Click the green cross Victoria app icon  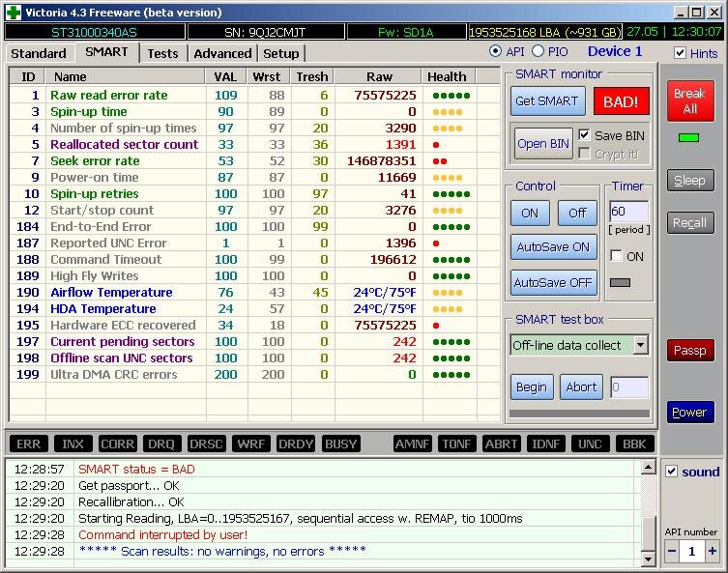(x=14, y=12)
